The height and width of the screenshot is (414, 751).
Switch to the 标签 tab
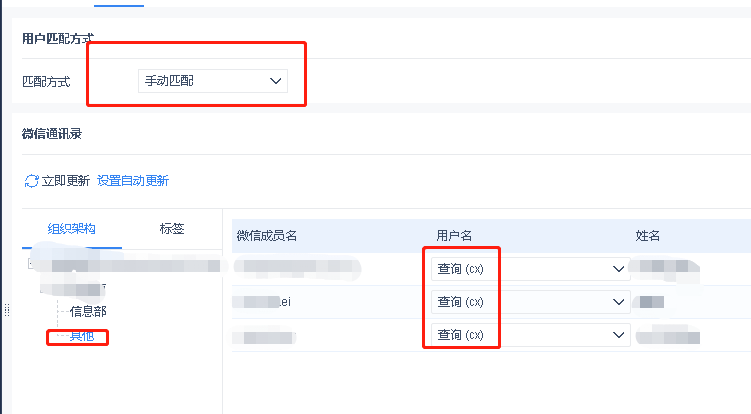tap(172, 229)
